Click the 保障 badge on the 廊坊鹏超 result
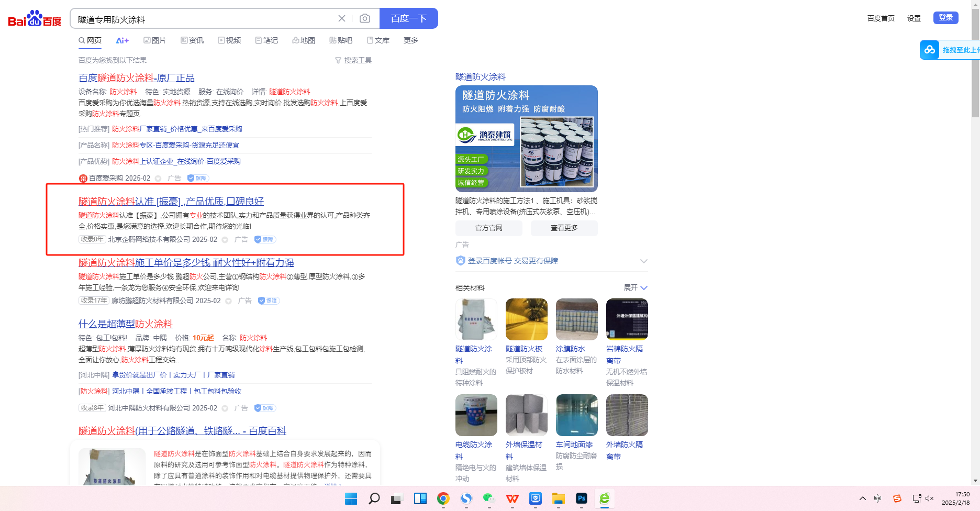 coord(269,301)
